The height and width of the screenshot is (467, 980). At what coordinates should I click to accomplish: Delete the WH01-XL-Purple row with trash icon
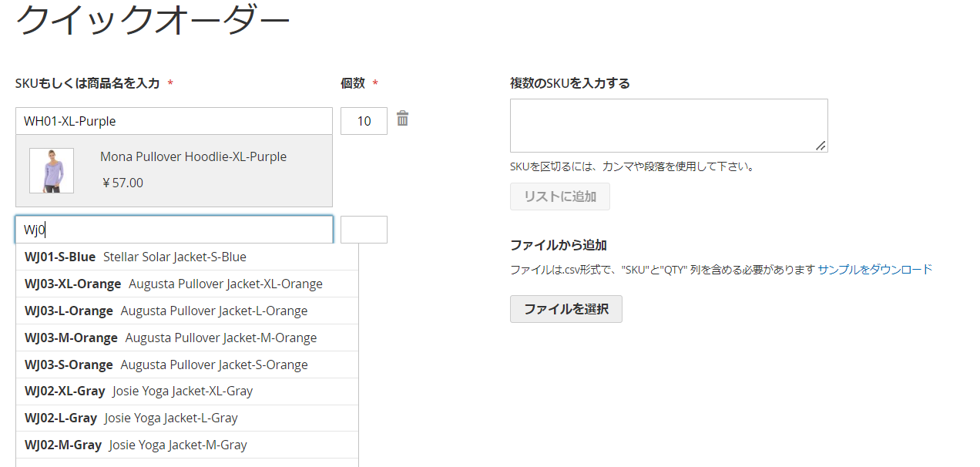pos(402,119)
